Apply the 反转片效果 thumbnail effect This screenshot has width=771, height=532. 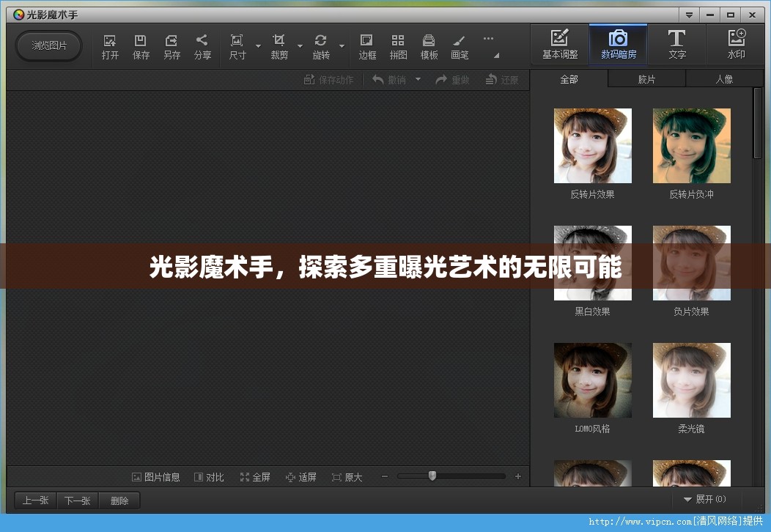592,146
